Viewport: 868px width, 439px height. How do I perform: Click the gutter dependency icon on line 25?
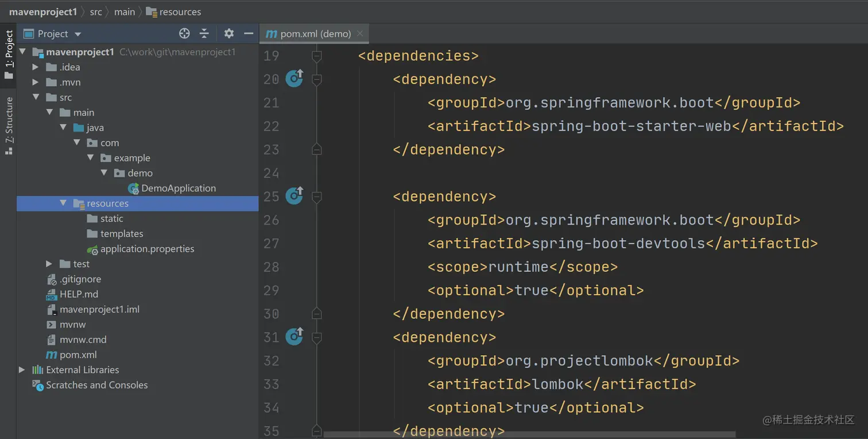click(294, 195)
